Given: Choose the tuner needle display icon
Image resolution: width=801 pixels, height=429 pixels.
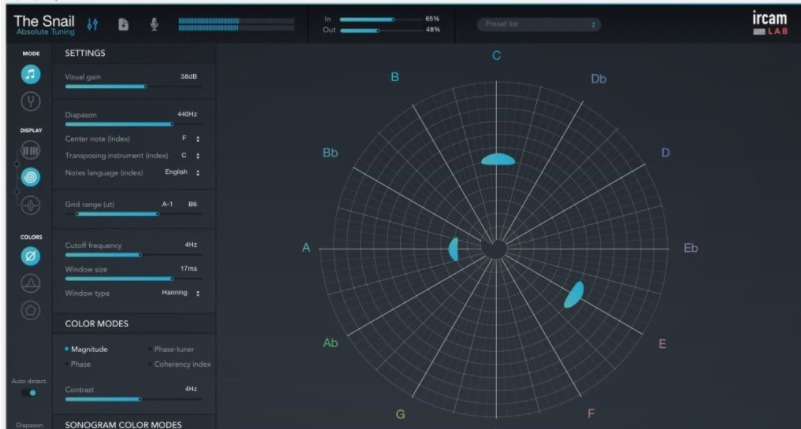Looking at the screenshot, I should tap(31, 205).
